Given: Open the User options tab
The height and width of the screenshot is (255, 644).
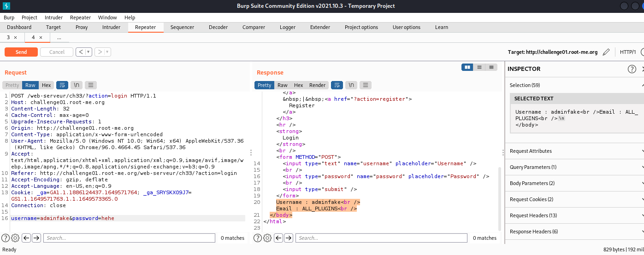Looking at the screenshot, I should 407,27.
